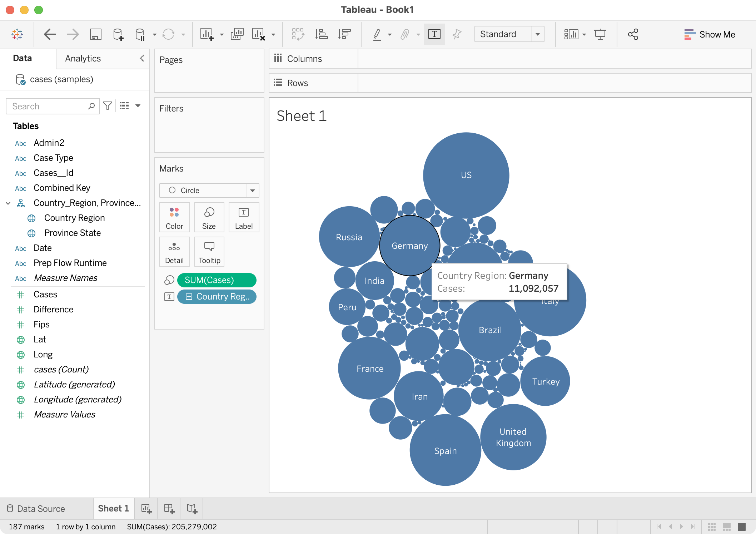
Task: Click the Swap Rows and Columns icon
Action: point(298,34)
